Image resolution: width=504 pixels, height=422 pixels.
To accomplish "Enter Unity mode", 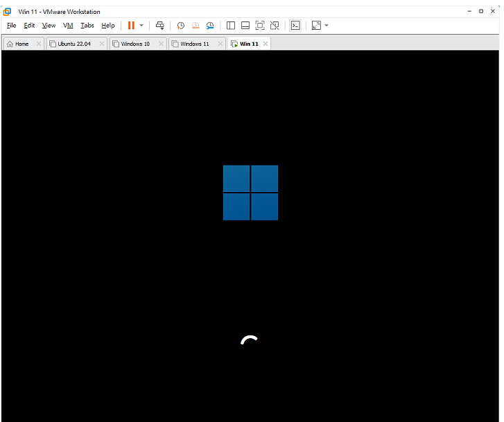I will tap(275, 26).
